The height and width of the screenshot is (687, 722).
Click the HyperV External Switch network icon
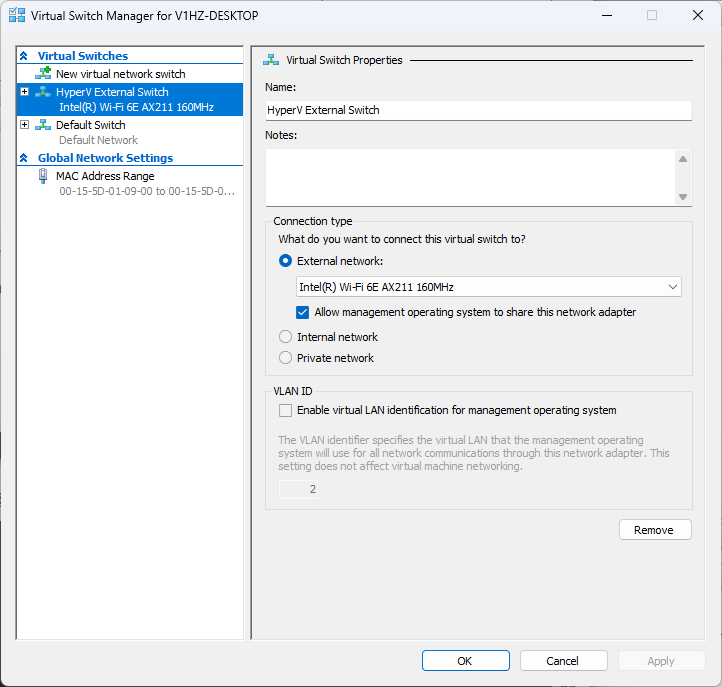coord(43,92)
